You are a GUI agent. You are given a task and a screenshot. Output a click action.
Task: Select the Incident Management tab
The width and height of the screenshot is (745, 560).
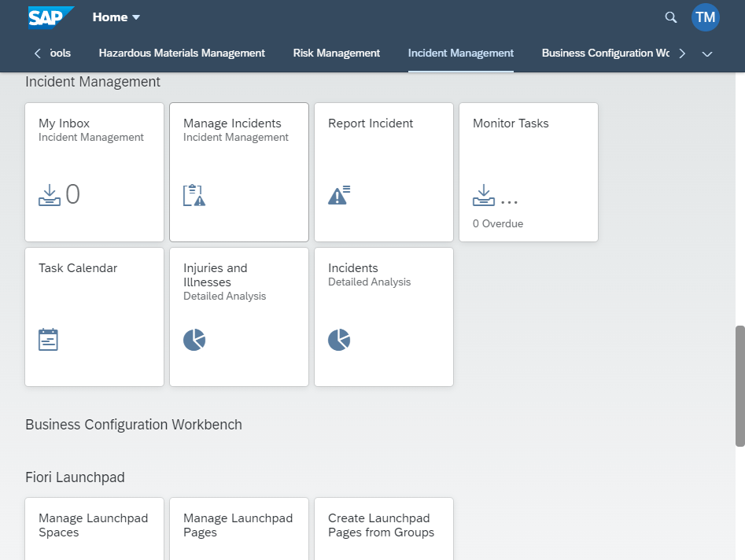click(461, 53)
